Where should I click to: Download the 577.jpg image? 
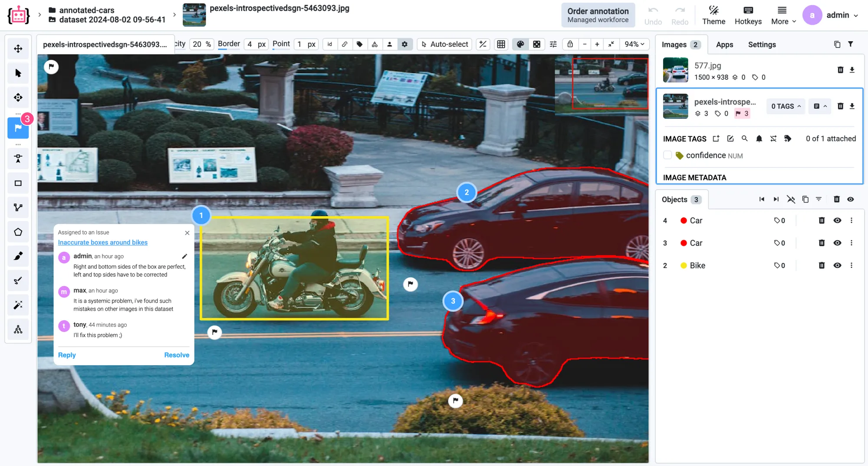852,70
